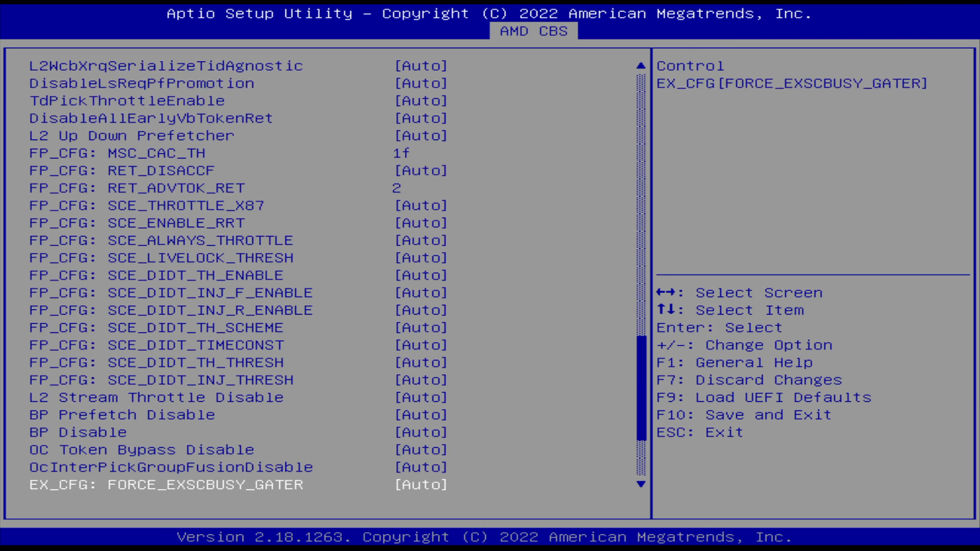The image size is (980, 551).
Task: Click the F10: Save and Exit hint
Action: click(744, 415)
